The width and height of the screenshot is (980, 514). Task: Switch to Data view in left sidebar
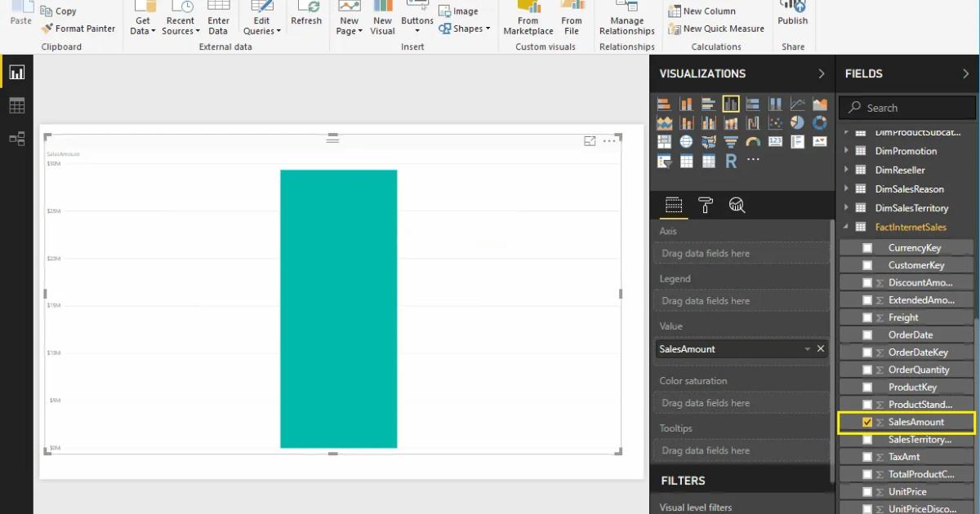[x=18, y=105]
